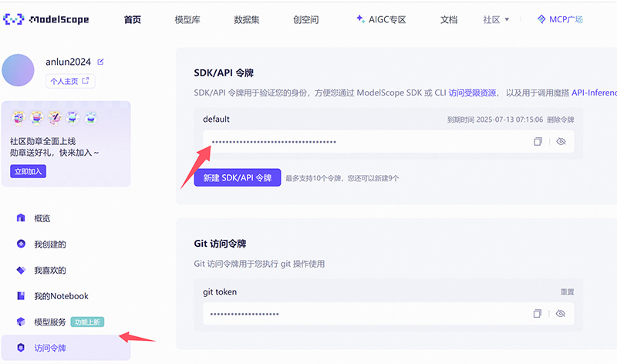617x364 pixels.
Task: Click the 'default' token name
Action: 216,120
